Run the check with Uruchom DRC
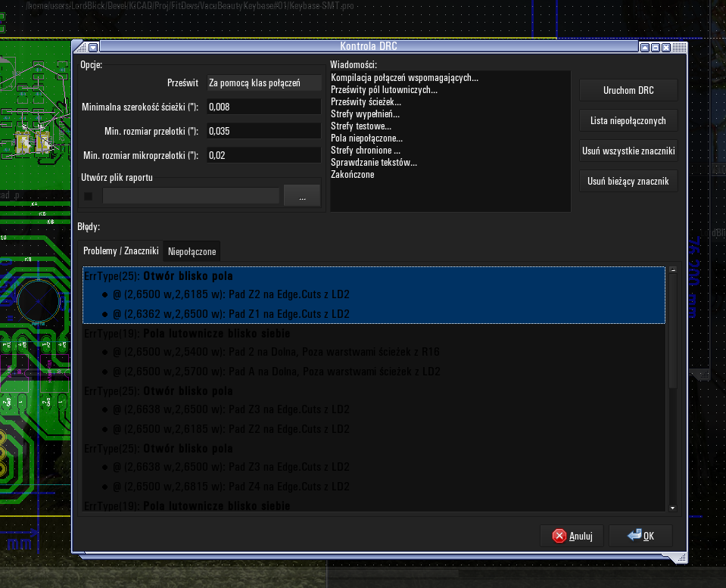The height and width of the screenshot is (588, 726). (628, 90)
